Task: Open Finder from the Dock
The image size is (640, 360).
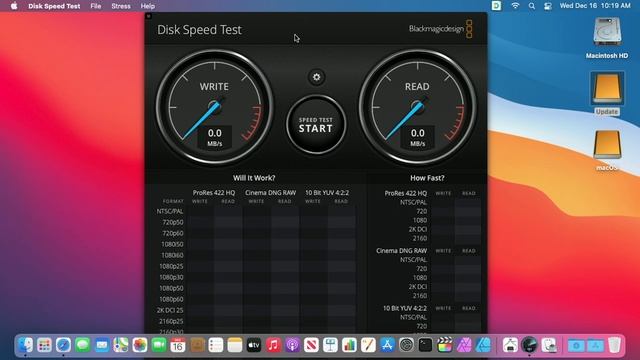Action: 25,345
